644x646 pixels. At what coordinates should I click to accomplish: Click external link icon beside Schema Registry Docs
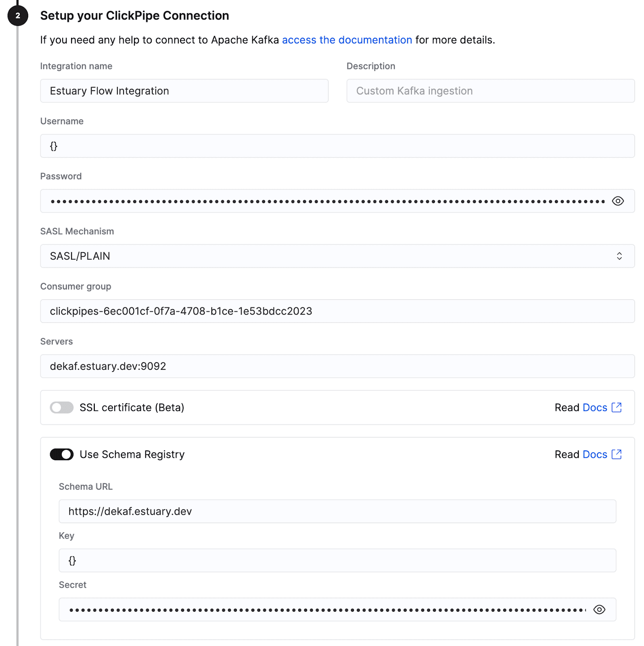(x=616, y=454)
